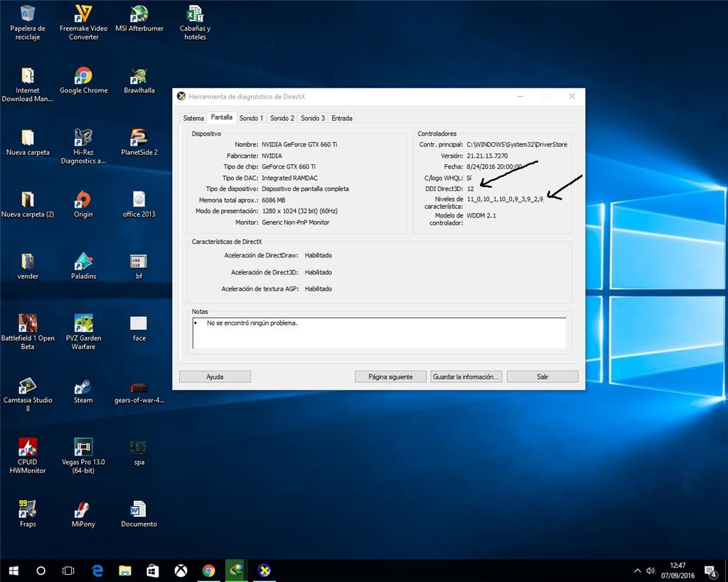Click the WDDM 2.1 driver model value
The width and height of the screenshot is (728, 582).
(481, 215)
